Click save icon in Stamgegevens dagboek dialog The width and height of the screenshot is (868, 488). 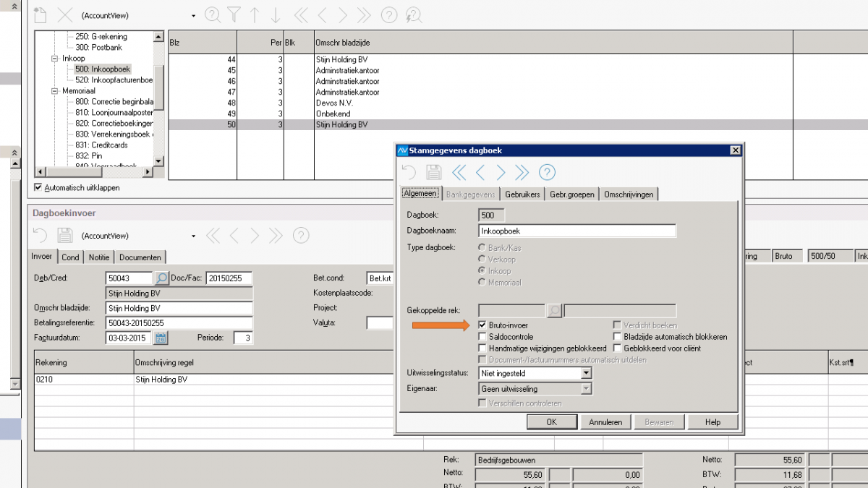coord(433,172)
